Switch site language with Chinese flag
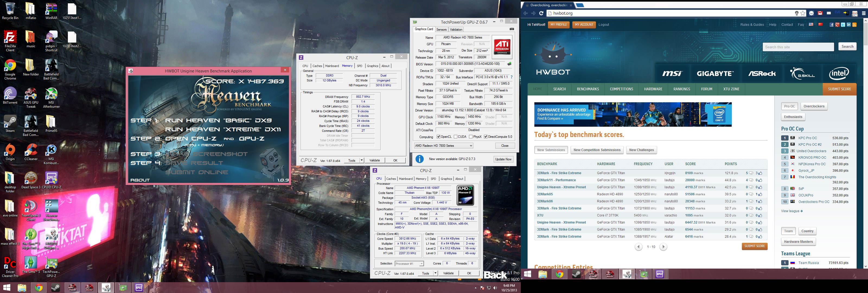The image size is (868, 293). click(x=821, y=24)
